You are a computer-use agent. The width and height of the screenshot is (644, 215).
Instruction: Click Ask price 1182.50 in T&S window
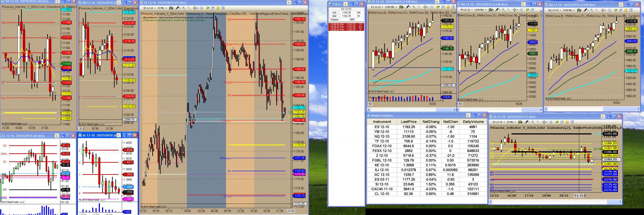pos(346,12)
